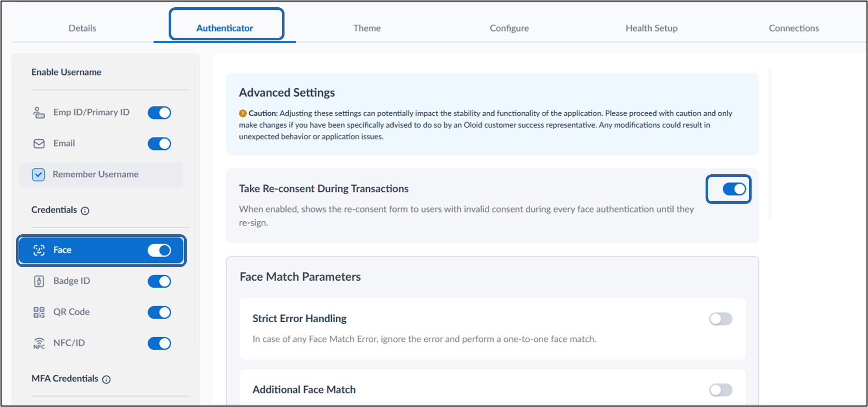
Task: Select the NFC/ID label
Action: tap(69, 343)
